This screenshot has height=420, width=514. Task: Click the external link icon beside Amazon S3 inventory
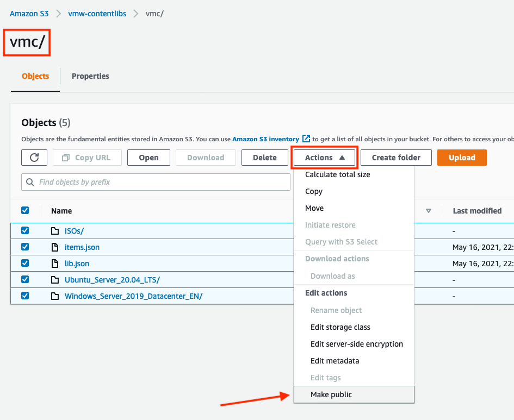[306, 139]
